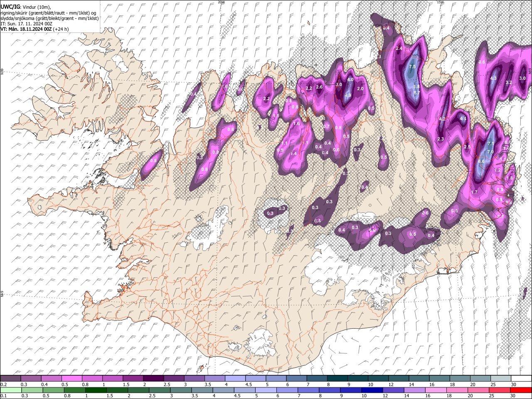Click the 2.6 value on the map
532x399 pixels.
click(x=319, y=87)
